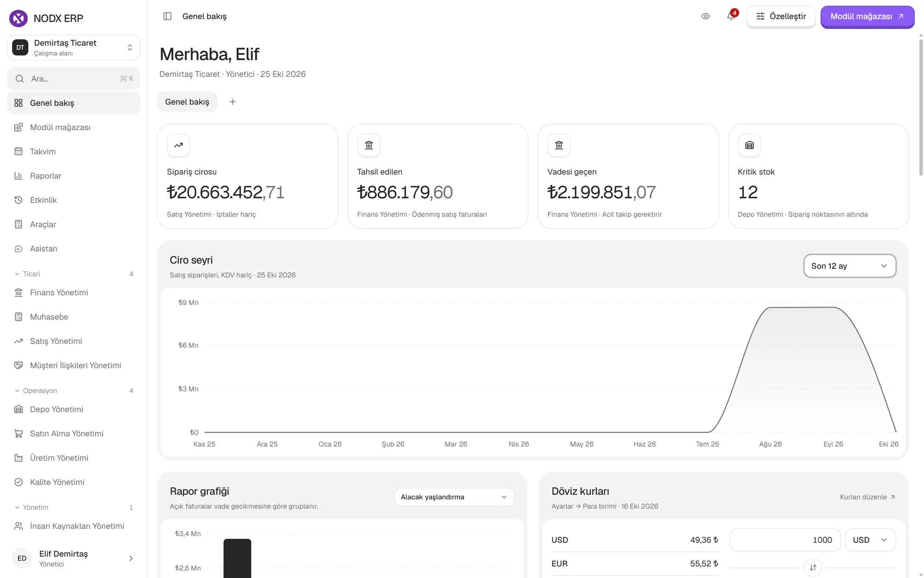Toggle sidebar panel icon beside Genel bakış
924x578 pixels.
(x=167, y=16)
